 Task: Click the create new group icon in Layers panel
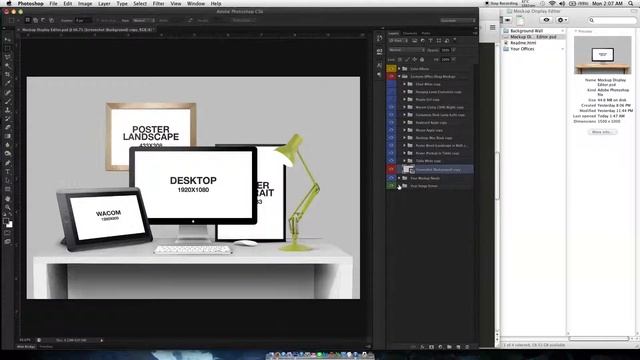click(x=449, y=347)
